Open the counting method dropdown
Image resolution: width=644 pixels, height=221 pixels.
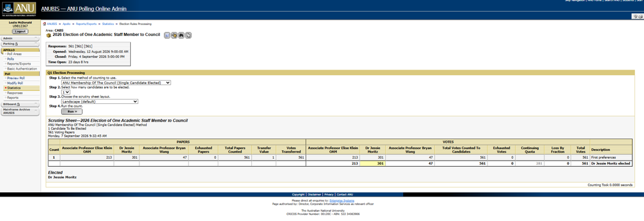point(116,82)
